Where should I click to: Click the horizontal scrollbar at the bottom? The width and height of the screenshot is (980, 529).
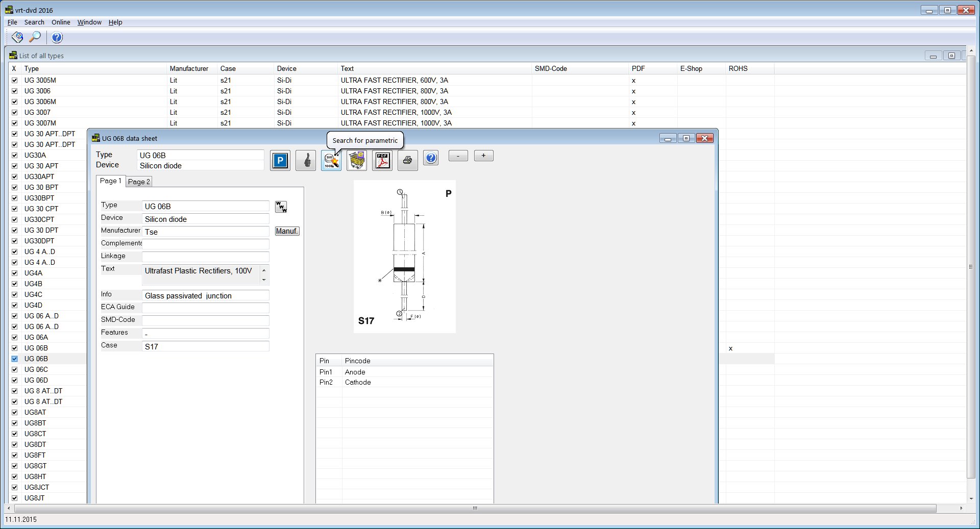[475, 508]
